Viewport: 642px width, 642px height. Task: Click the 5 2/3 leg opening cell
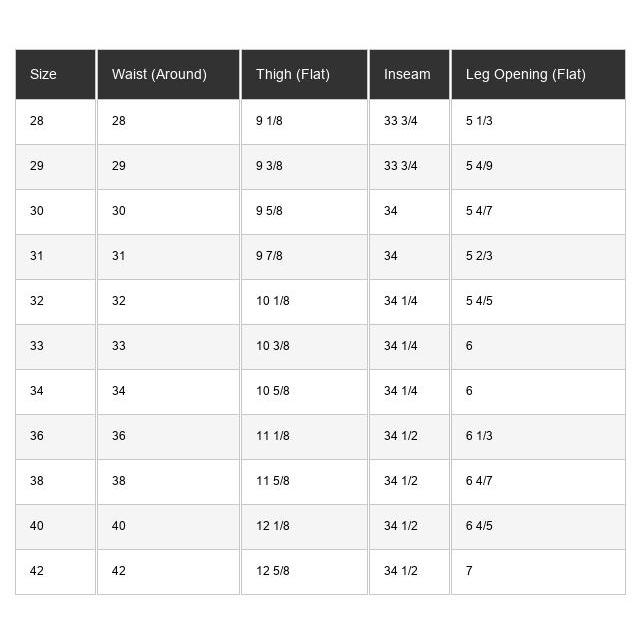(479, 256)
